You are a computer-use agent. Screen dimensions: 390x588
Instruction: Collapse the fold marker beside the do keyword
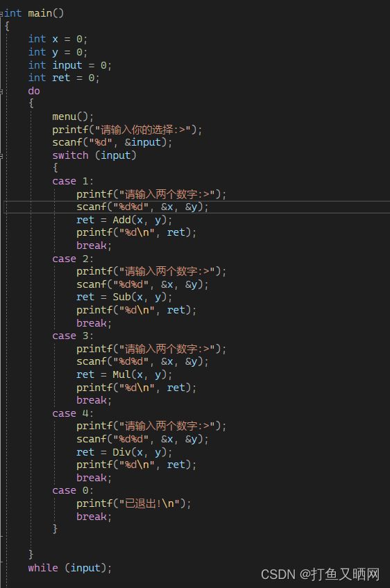click(x=1, y=91)
